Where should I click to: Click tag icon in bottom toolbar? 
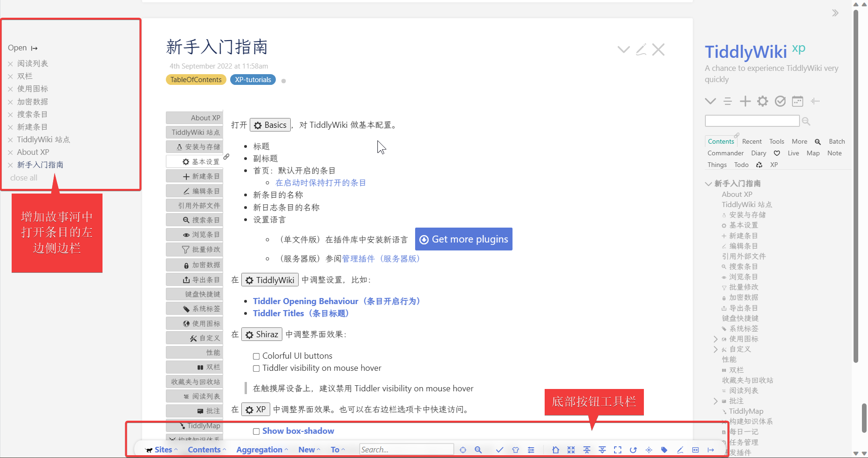(664, 450)
